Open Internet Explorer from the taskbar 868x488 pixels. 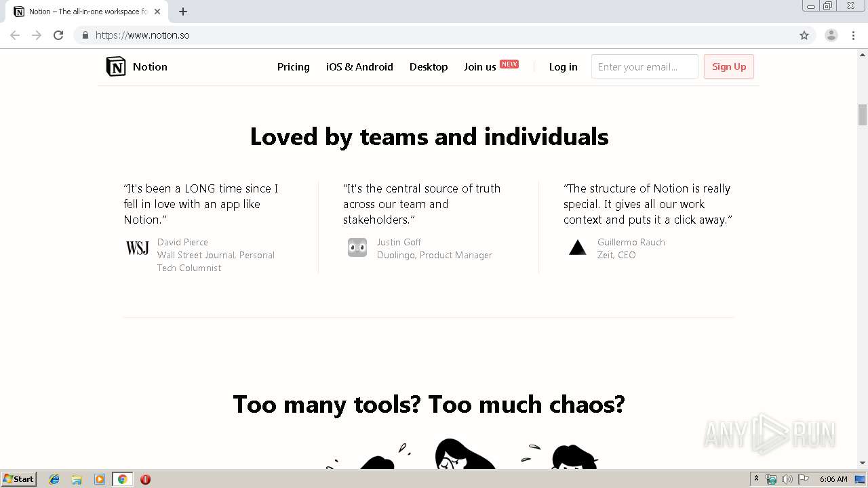[x=54, y=479]
